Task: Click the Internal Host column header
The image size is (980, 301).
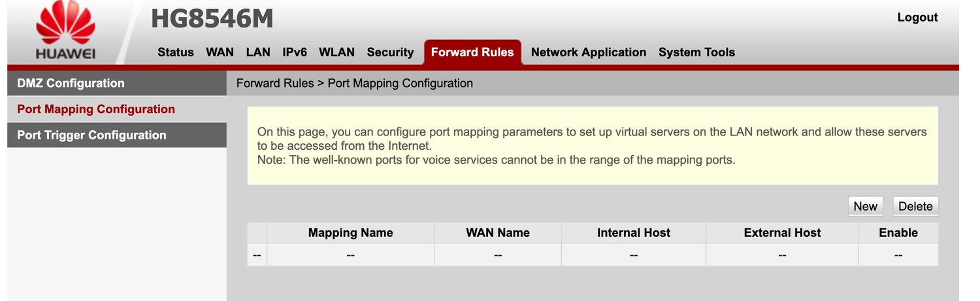Action: point(634,233)
